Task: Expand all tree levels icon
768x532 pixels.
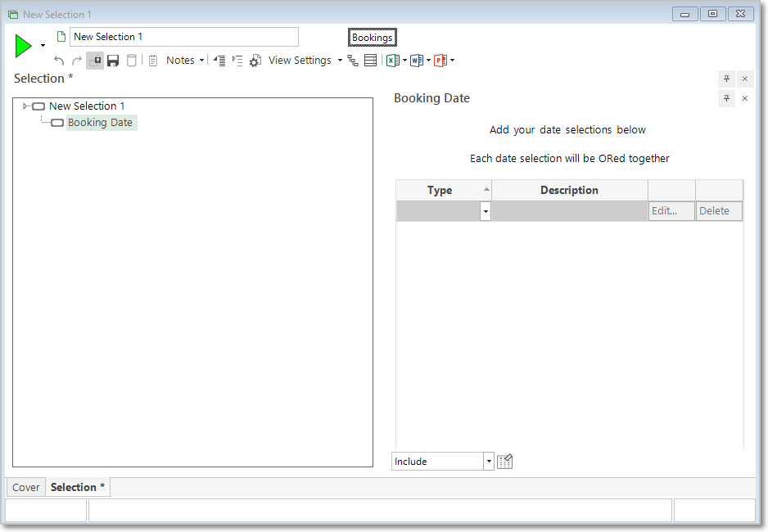Action: (237, 61)
